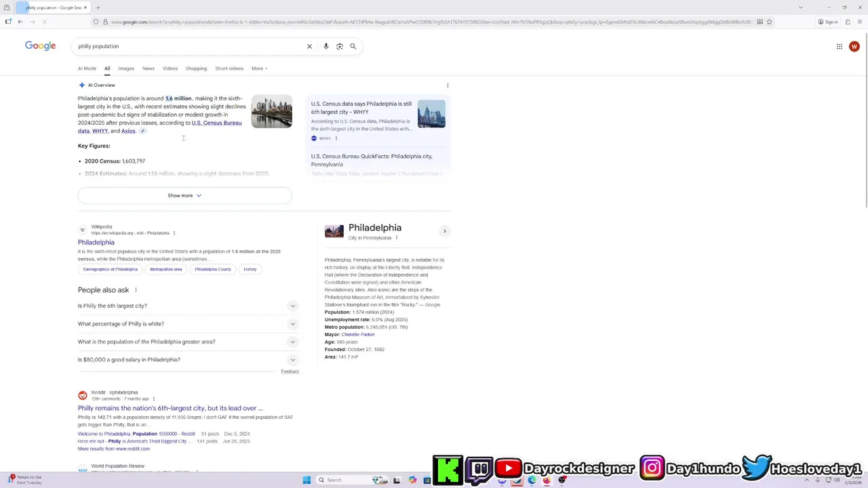The image size is (868, 488).
Task: Open Axios source link in AI Overview
Action: pyautogui.click(x=128, y=131)
